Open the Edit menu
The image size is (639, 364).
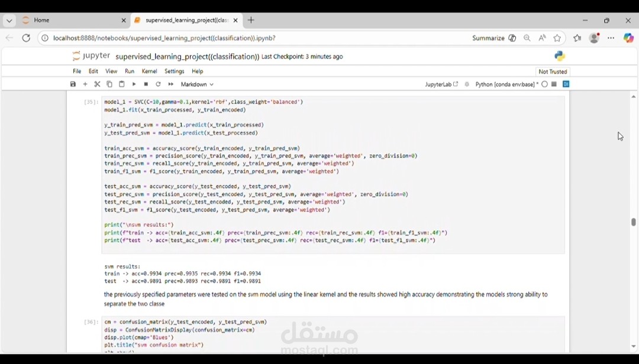pos(93,71)
